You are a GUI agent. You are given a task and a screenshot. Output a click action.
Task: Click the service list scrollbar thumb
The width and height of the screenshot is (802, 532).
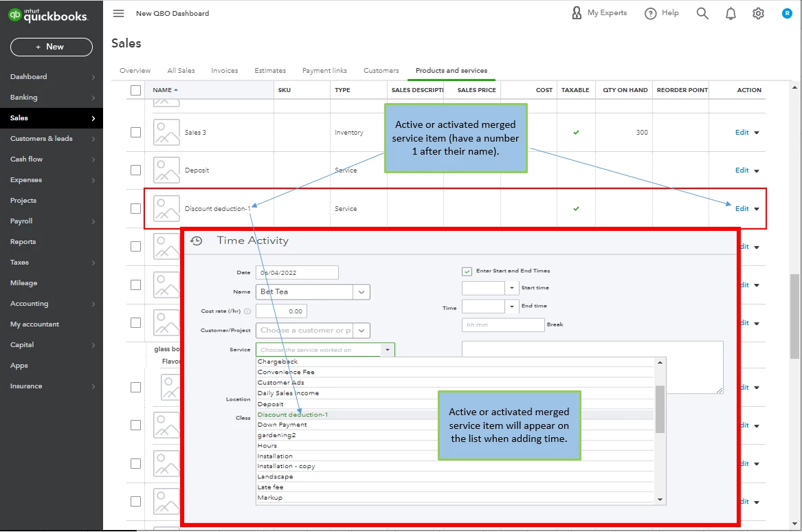click(x=660, y=409)
